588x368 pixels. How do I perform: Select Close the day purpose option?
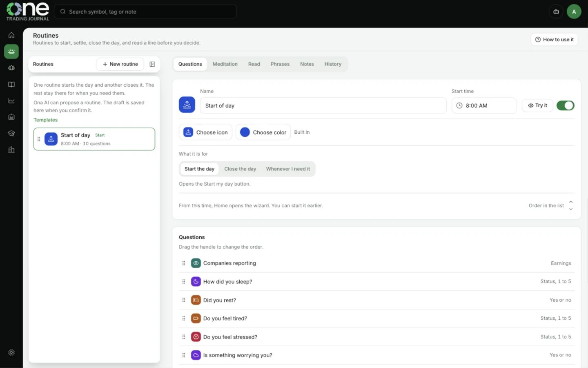click(240, 169)
